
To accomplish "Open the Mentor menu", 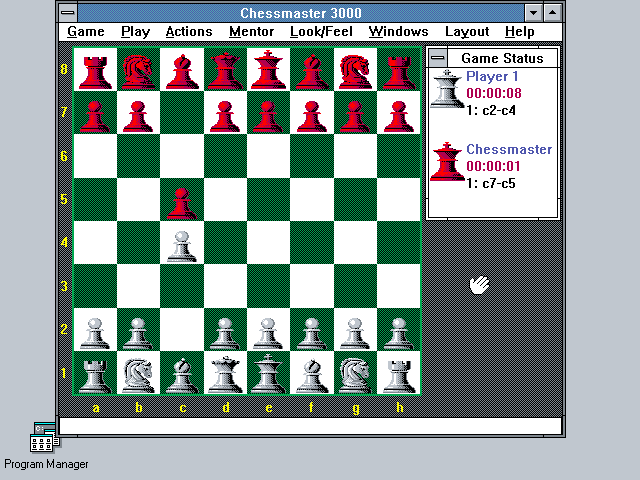I will pyautogui.click(x=251, y=32).
